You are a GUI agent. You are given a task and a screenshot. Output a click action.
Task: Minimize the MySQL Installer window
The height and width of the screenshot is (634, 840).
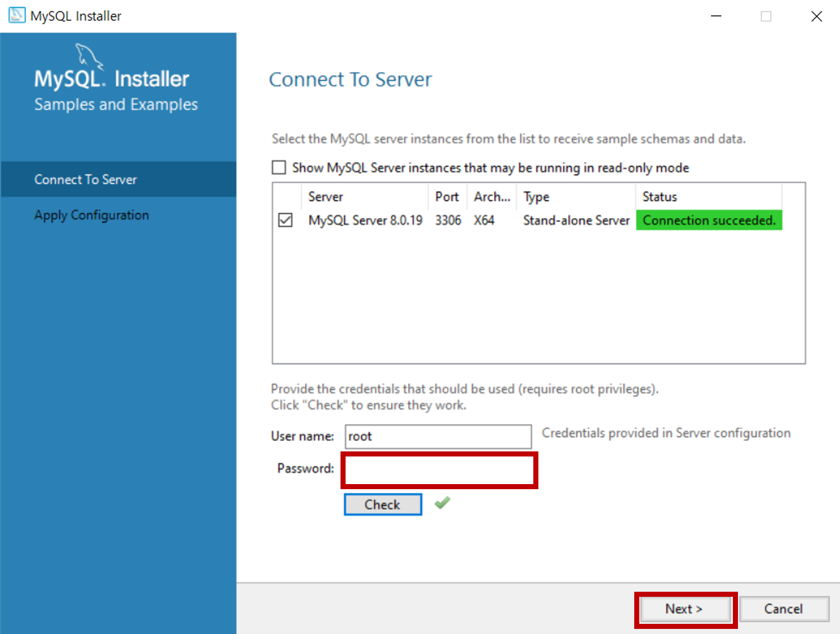click(716, 16)
